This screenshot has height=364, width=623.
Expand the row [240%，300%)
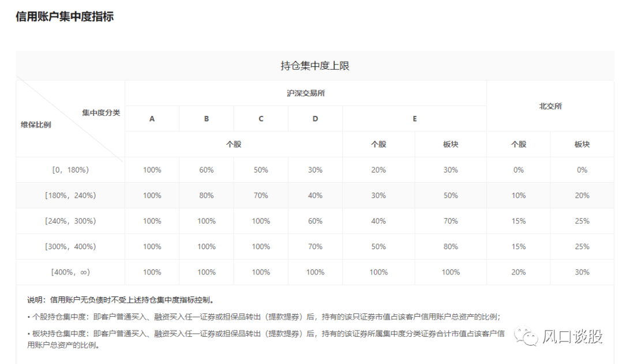click(x=70, y=220)
